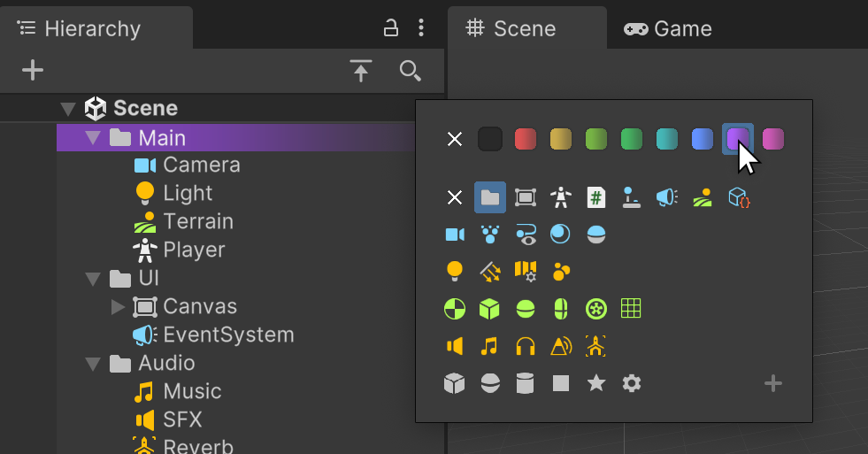
Task: Choose the blue eye occlusion icon
Action: pyautogui.click(x=526, y=235)
